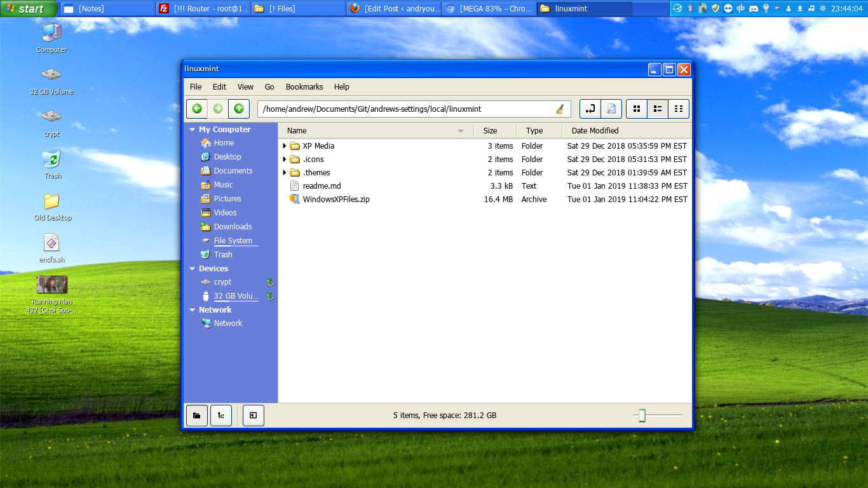Switch to FileZilla Router taskbar window

(203, 9)
